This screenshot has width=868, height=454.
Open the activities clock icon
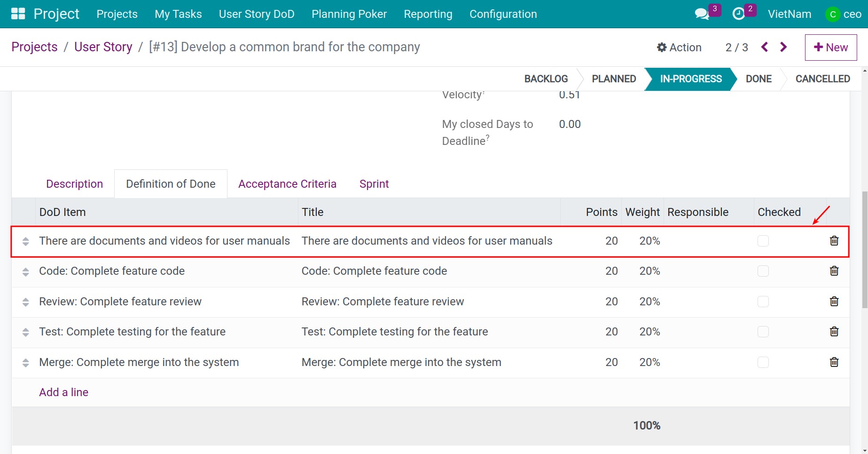[x=739, y=14]
